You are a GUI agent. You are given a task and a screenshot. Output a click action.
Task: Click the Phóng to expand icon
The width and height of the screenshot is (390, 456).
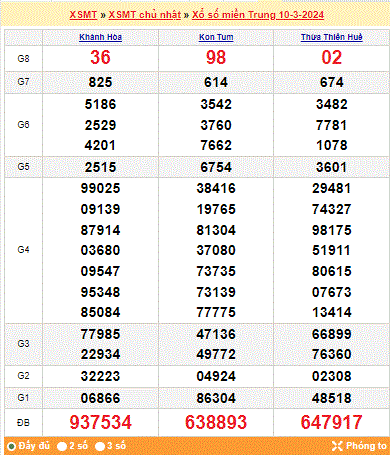[337, 446]
